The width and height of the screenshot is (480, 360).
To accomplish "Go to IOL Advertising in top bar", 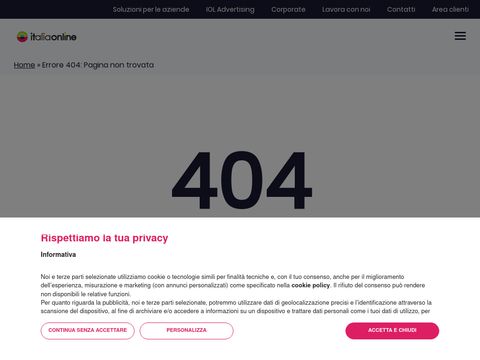I will tap(230, 9).
